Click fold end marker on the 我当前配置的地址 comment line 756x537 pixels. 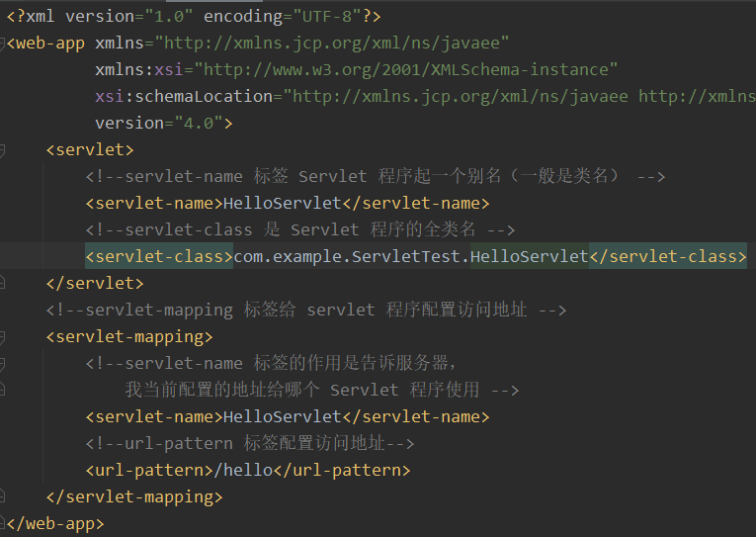(x=2, y=390)
